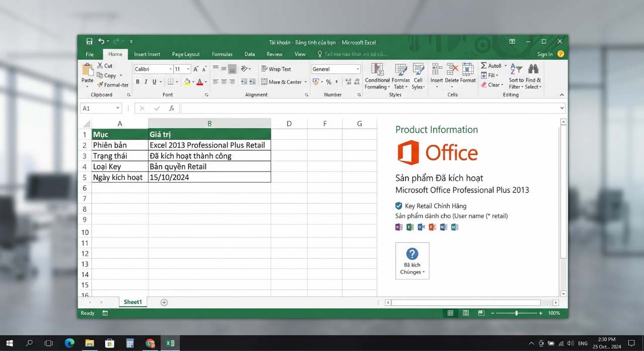Toggle italic formatting
This screenshot has width=644, height=351.
(x=146, y=82)
